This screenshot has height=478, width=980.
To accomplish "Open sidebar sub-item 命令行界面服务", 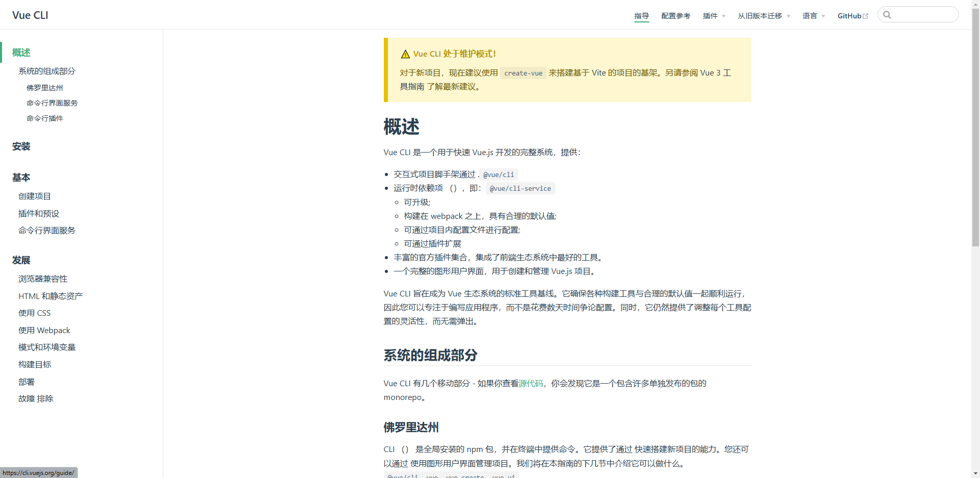I will tap(52, 103).
